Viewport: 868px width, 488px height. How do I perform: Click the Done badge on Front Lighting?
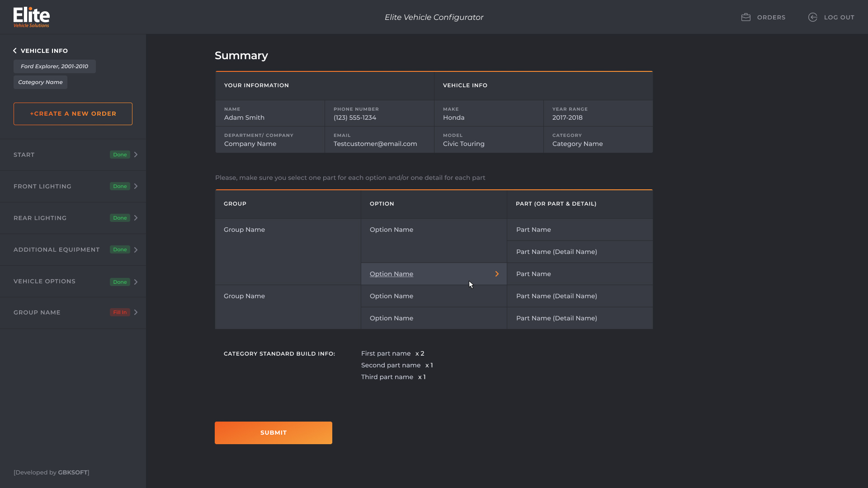pyautogui.click(x=120, y=186)
